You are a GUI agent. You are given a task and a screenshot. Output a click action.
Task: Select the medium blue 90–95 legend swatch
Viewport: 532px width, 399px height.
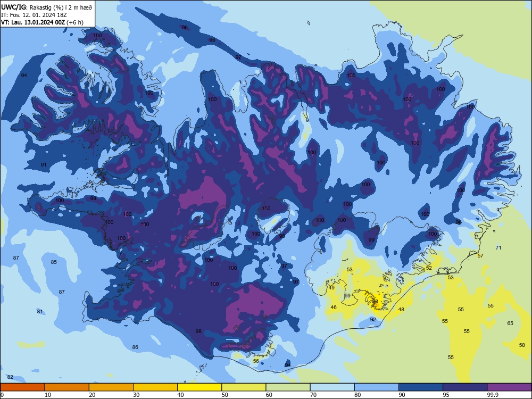coord(421,387)
